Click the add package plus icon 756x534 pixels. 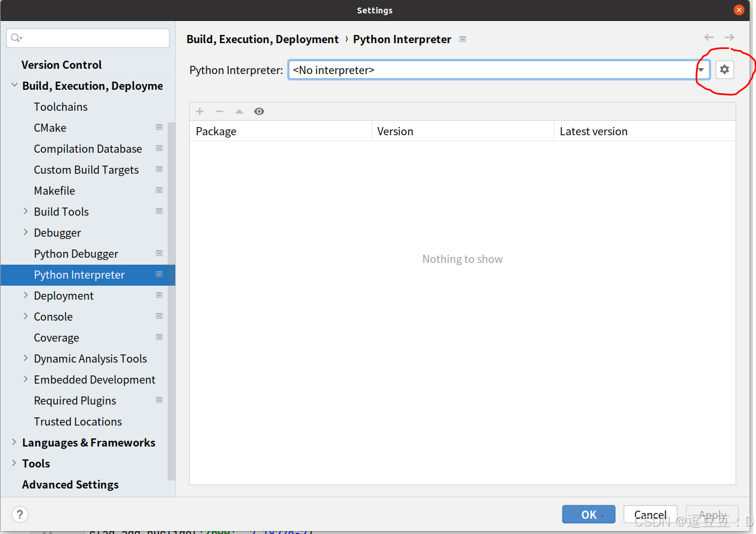[x=200, y=111]
